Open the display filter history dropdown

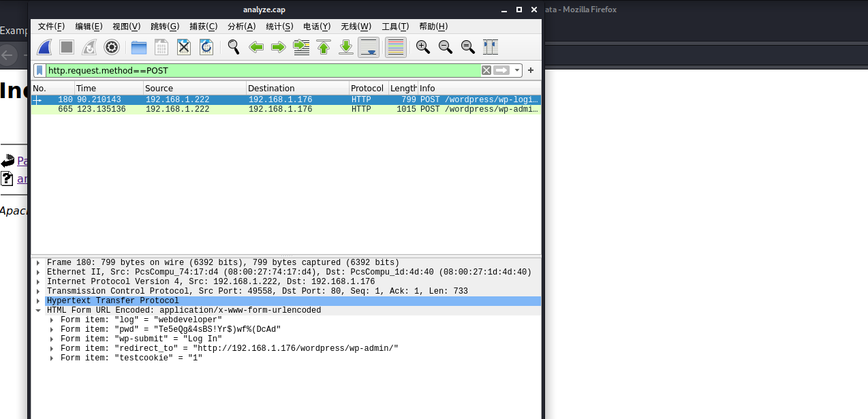coord(518,70)
